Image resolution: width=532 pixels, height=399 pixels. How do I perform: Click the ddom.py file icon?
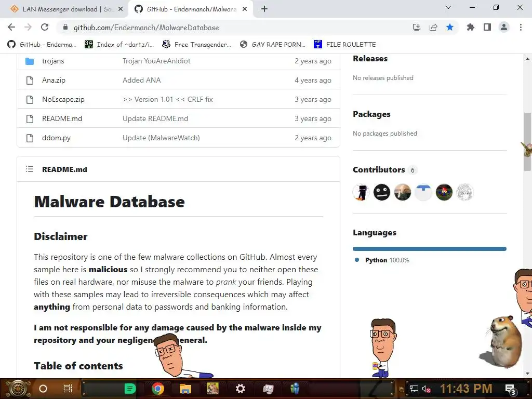click(x=30, y=138)
